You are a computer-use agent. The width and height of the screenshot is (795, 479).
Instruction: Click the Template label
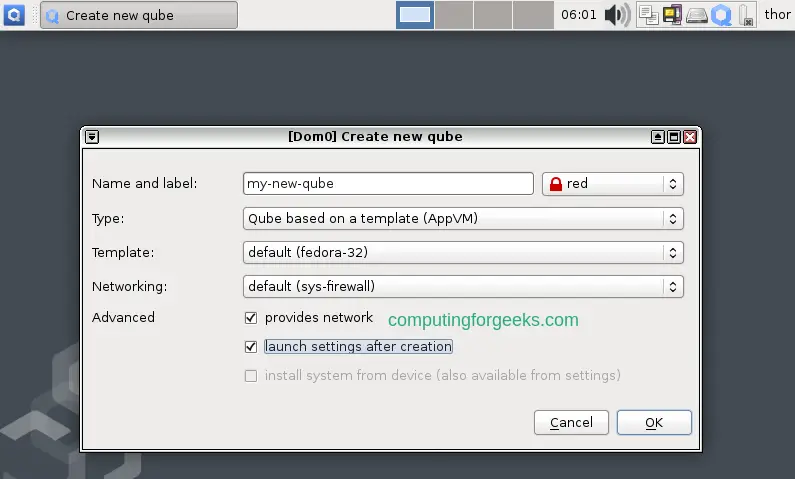tap(123, 252)
